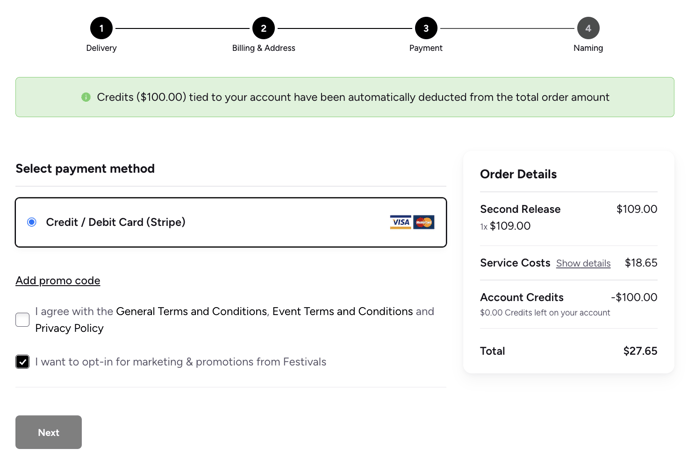Image resolution: width=688 pixels, height=463 pixels.
Task: Open Event Terms and Conditions link
Action: tap(343, 311)
